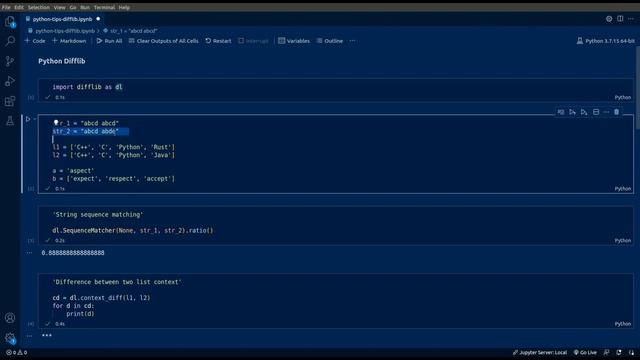Open the Run menu
640x360 pixels.
(85, 7)
